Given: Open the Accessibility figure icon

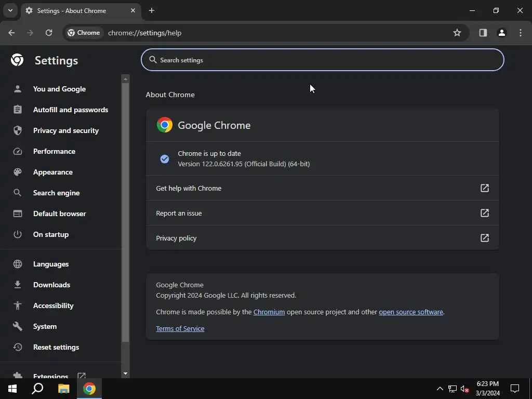Looking at the screenshot, I should pos(17,305).
